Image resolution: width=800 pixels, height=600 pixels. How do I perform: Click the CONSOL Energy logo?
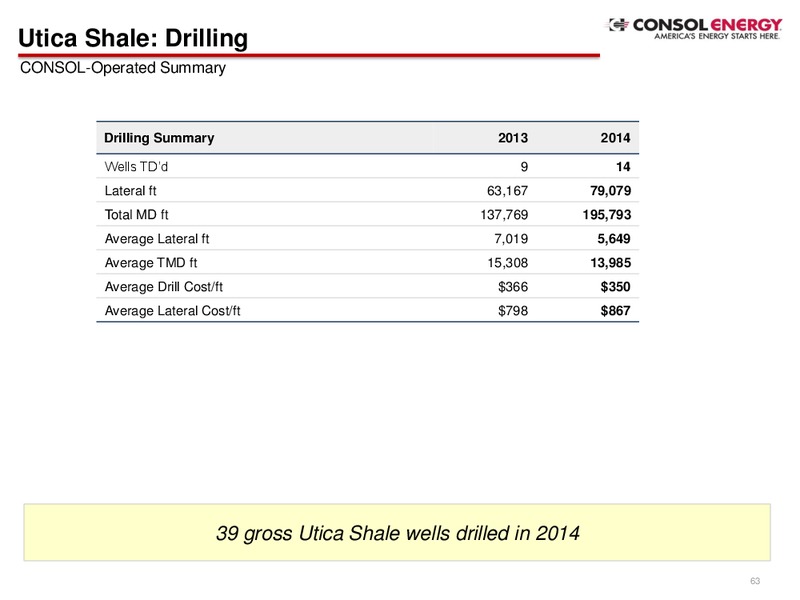pyautogui.click(x=694, y=29)
